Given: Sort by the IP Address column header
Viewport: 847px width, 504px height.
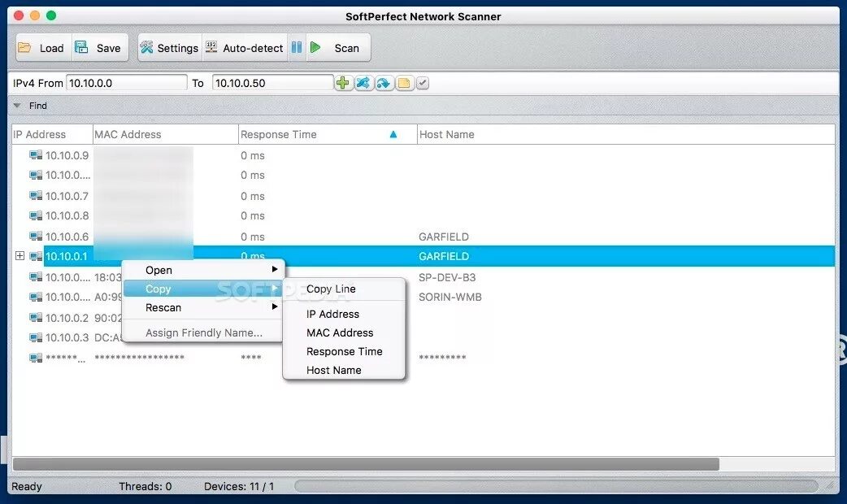Looking at the screenshot, I should tap(52, 134).
